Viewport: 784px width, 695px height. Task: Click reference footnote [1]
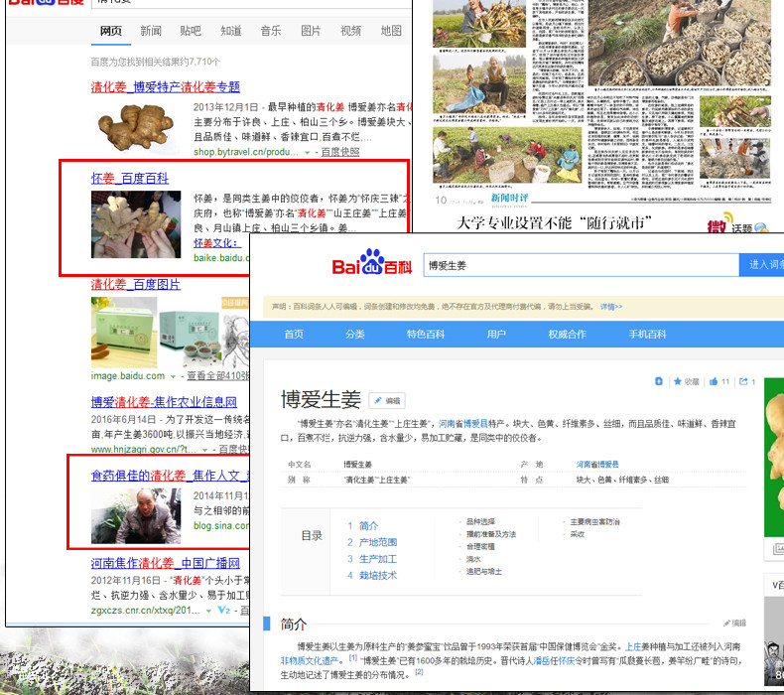353,658
